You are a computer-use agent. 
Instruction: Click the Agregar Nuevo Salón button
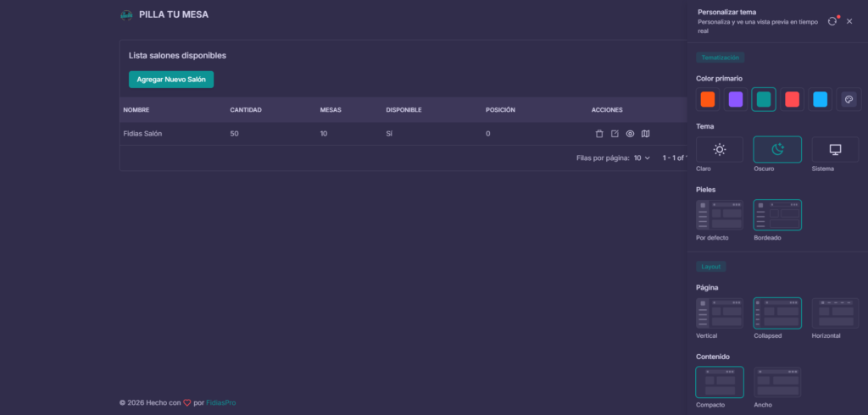coord(171,79)
